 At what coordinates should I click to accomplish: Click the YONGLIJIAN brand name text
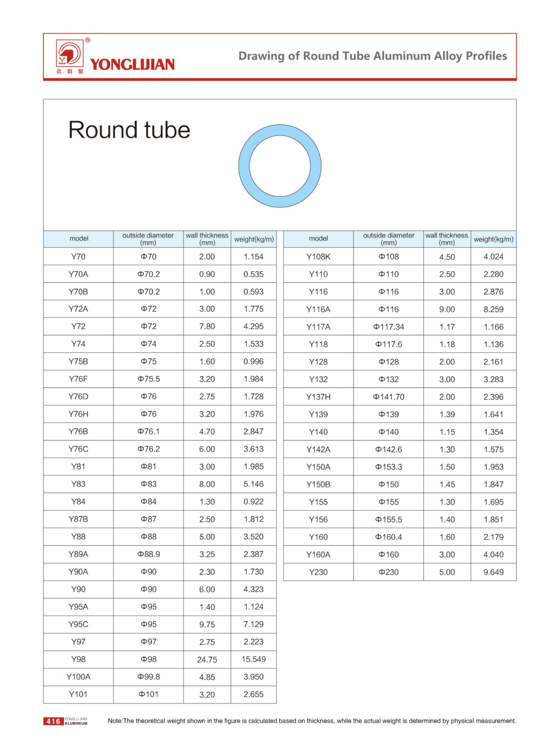[132, 64]
